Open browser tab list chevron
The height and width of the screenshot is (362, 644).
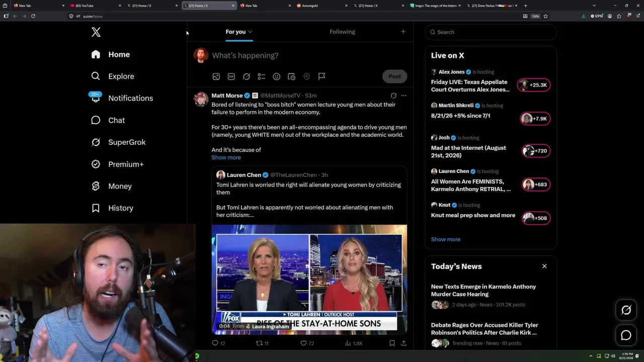click(x=594, y=6)
